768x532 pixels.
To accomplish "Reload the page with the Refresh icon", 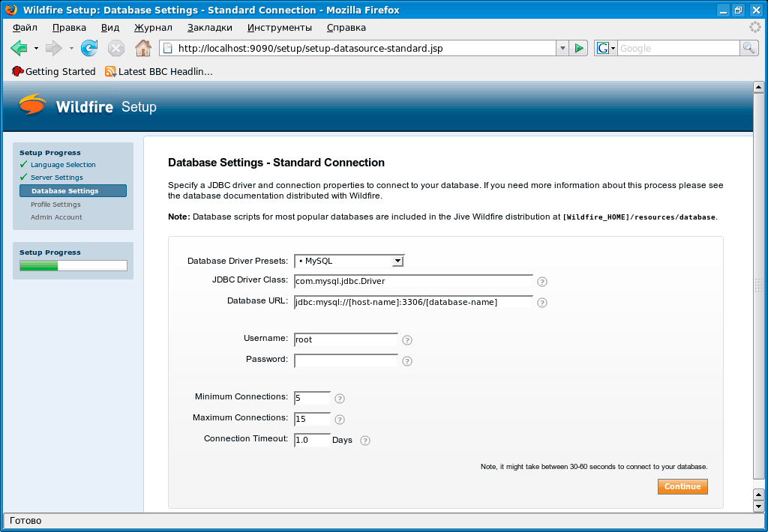I will pyautogui.click(x=89, y=48).
